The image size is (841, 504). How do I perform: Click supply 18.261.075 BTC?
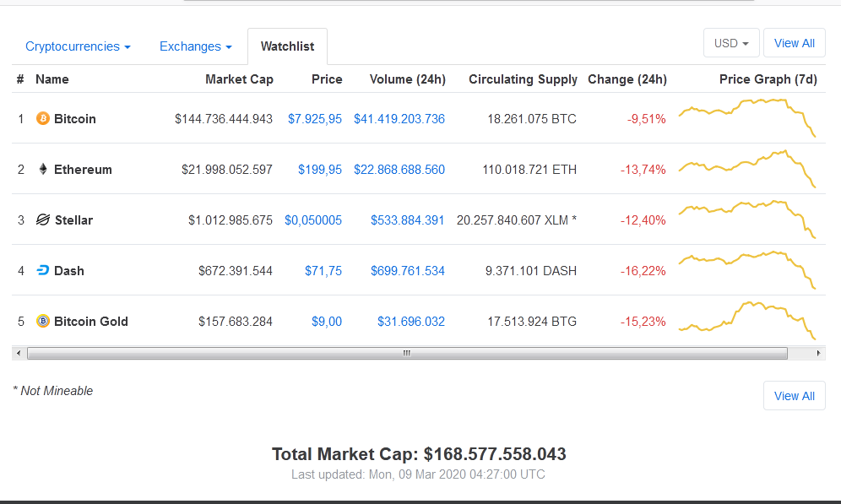tap(531, 119)
